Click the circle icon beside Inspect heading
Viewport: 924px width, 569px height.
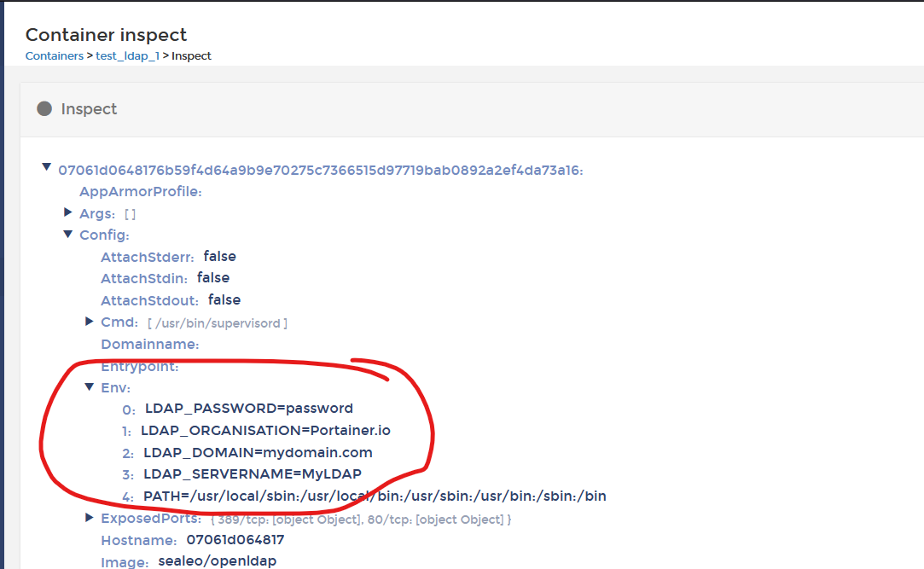click(x=44, y=108)
